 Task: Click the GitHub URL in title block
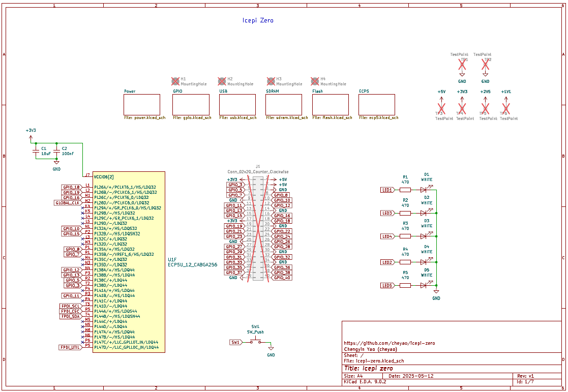(389, 343)
